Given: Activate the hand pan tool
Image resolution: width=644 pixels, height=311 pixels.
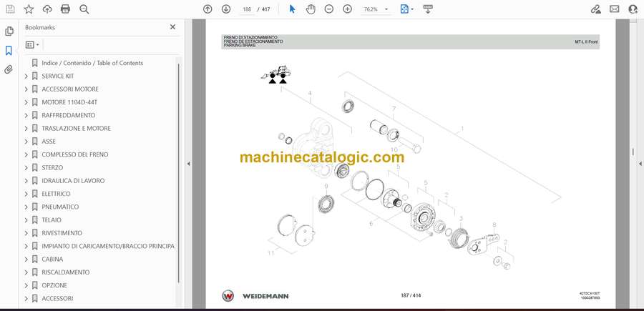Looking at the screenshot, I should 311,9.
